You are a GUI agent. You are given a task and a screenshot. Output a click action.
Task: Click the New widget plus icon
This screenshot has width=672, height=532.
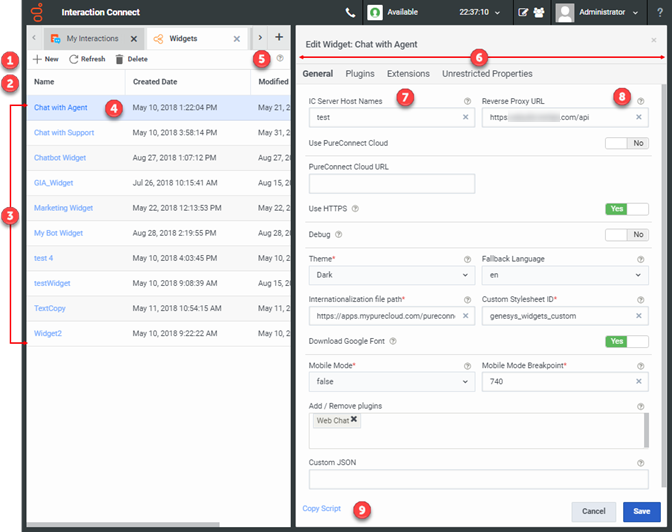point(37,59)
